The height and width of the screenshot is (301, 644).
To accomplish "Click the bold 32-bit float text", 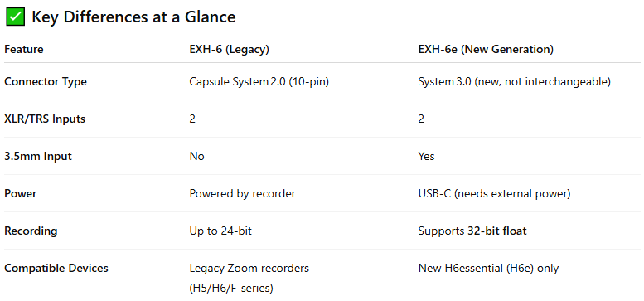I will (x=497, y=231).
